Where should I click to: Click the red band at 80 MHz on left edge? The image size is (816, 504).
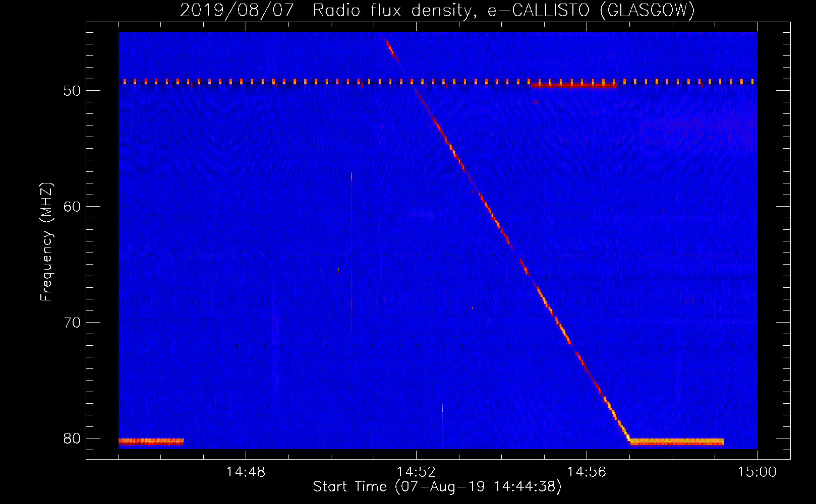151,442
